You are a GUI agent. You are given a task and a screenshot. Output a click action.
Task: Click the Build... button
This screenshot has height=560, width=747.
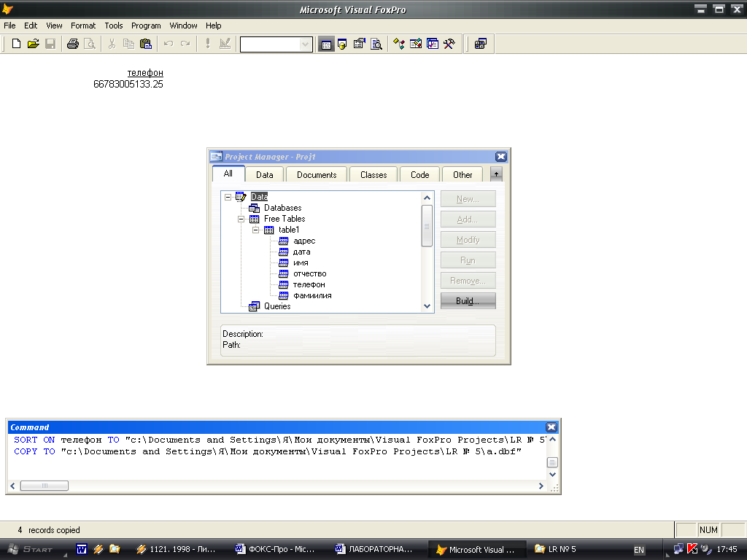(468, 301)
